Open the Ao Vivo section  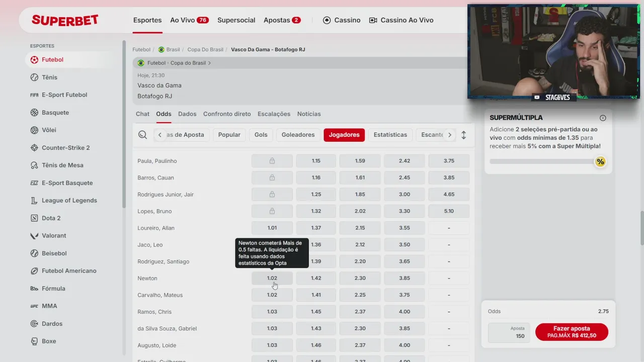190,20
